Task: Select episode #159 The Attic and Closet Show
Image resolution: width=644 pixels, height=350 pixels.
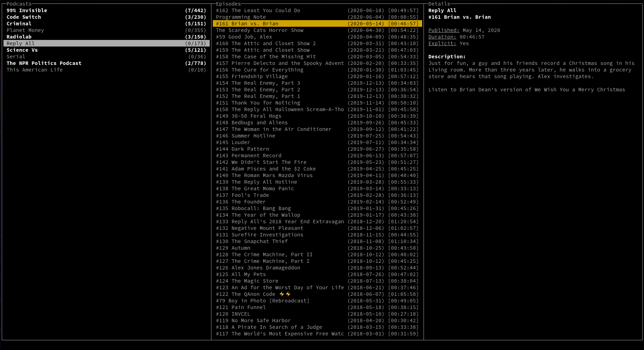Action: (x=317, y=50)
